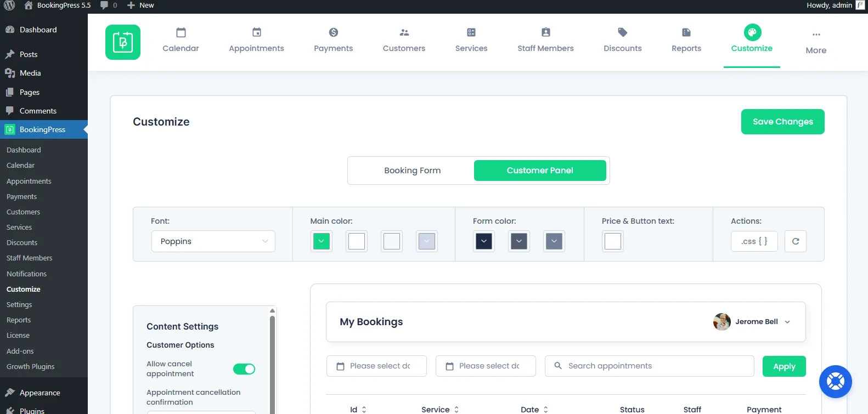Click the Search appointments input field

point(650,366)
